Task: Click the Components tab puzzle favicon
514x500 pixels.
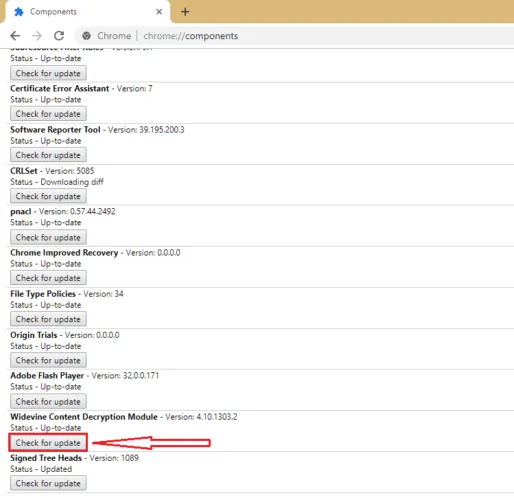Action: [x=19, y=12]
